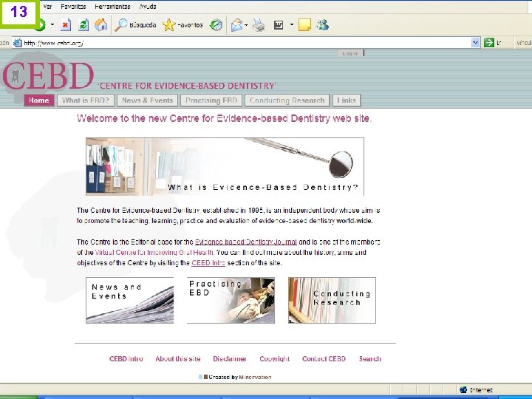Open the Disclaimer footer link
Image resolution: width=532 pixels, height=399 pixels.
tap(230, 358)
